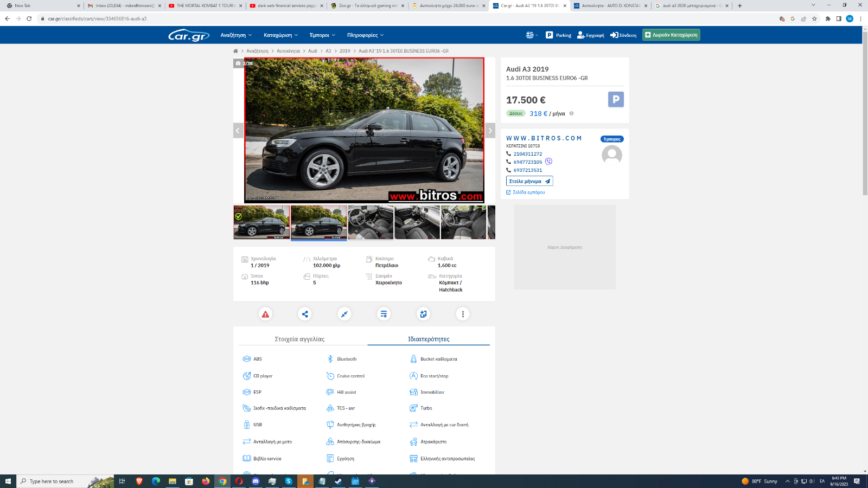Click the add note icon
This screenshot has width=868, height=488.
pos(423,314)
